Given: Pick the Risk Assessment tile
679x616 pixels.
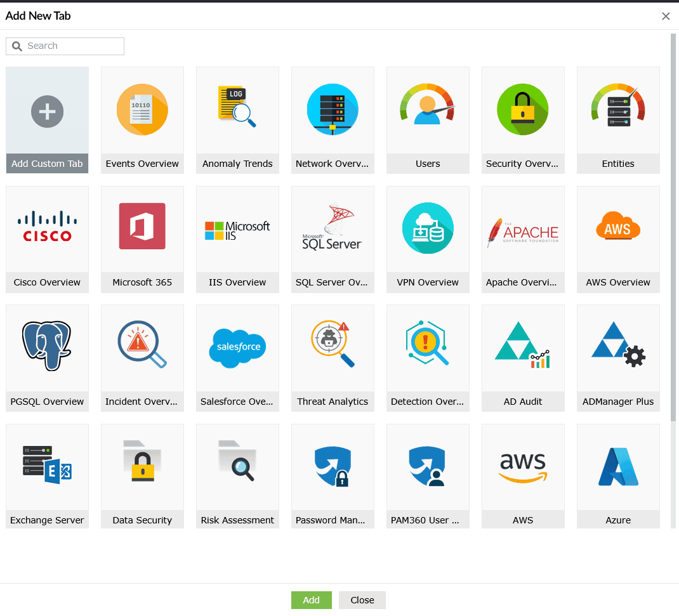Looking at the screenshot, I should [238, 476].
